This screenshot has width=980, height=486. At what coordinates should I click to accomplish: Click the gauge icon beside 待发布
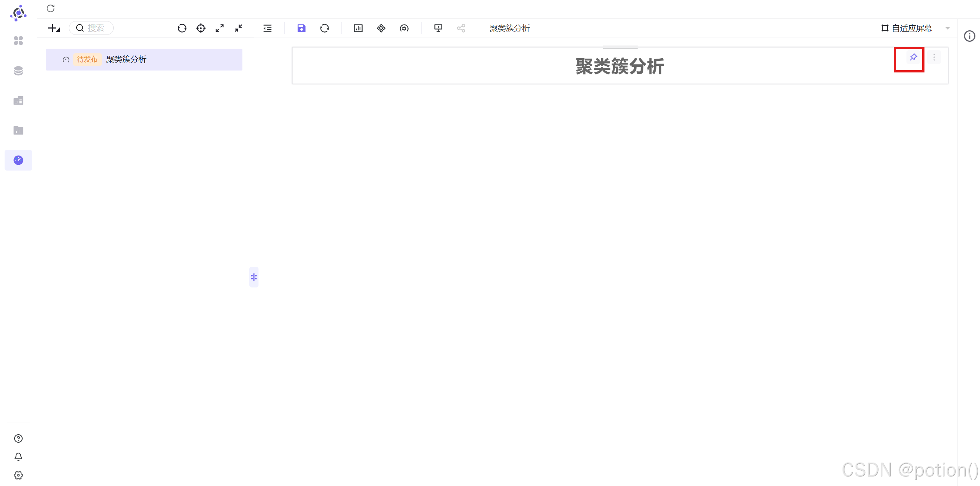66,59
